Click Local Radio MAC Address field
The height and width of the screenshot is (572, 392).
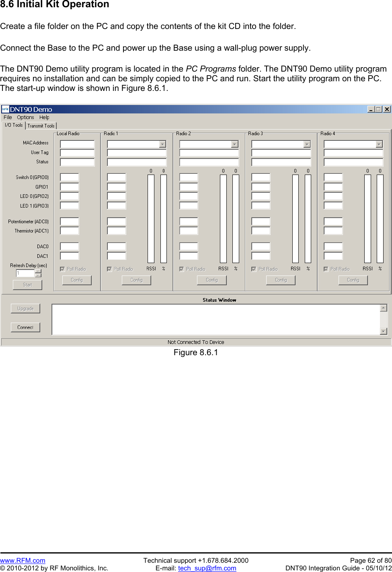pos(77,144)
